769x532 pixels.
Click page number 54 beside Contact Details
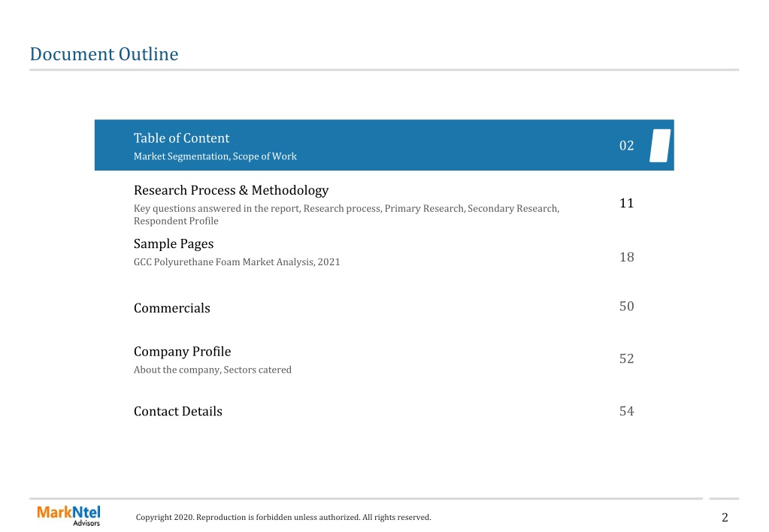pos(626,411)
